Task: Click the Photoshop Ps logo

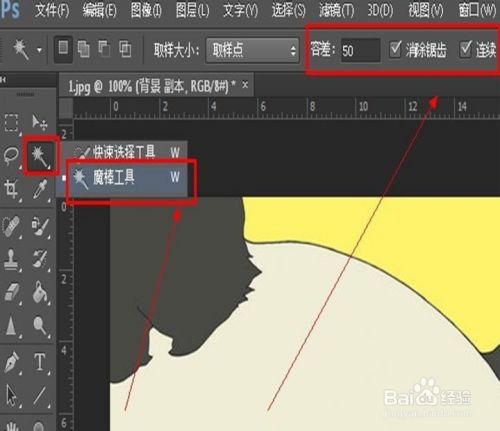Action: 10,9
